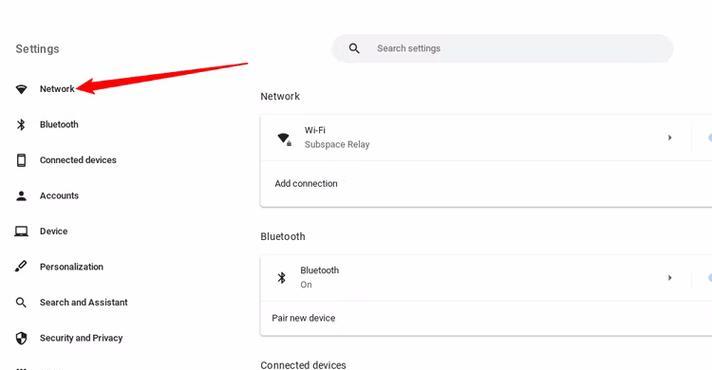This screenshot has width=712, height=370.
Task: Open the Network section from the sidebar
Action: pyautogui.click(x=57, y=89)
